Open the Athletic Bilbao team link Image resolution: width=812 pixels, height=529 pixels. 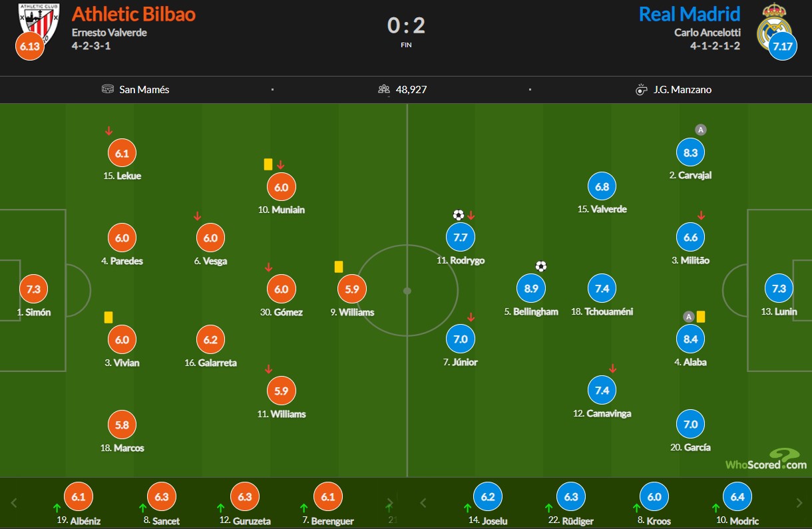pos(133,14)
